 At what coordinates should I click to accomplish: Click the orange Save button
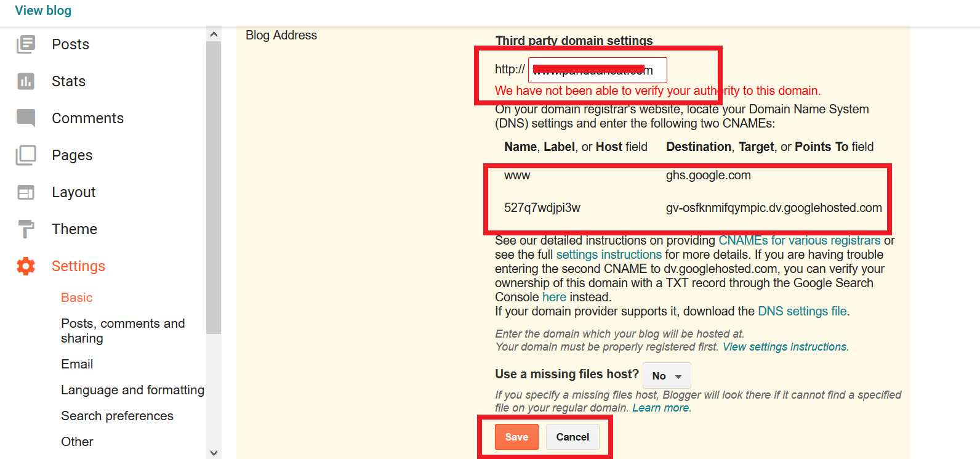coord(516,437)
